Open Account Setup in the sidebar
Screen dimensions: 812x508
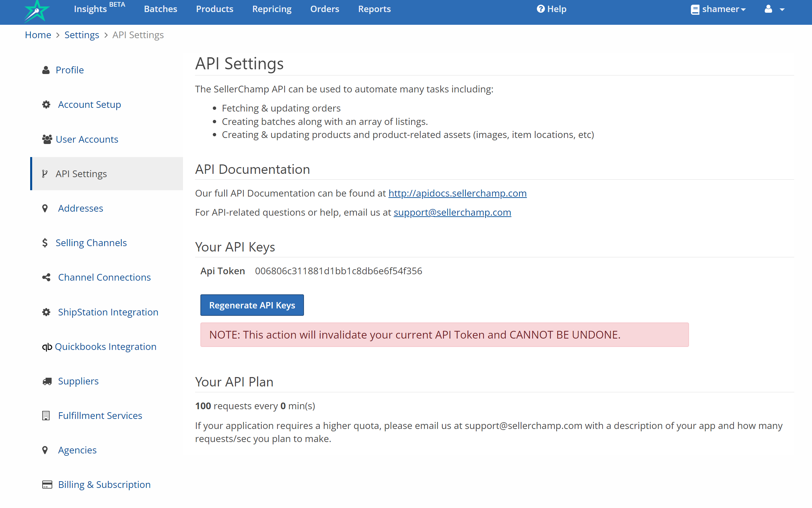89,104
